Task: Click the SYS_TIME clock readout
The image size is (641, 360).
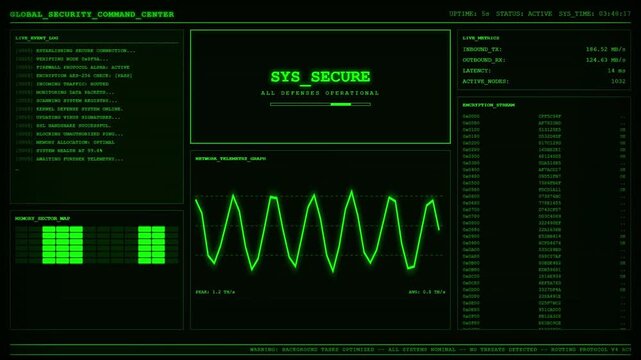Action: click(595, 13)
